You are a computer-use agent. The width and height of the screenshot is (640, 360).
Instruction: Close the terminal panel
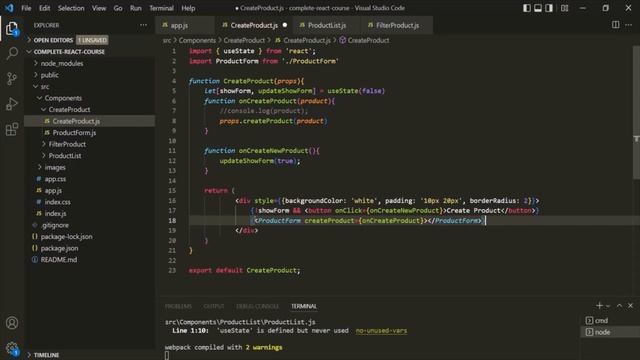pos(631,305)
